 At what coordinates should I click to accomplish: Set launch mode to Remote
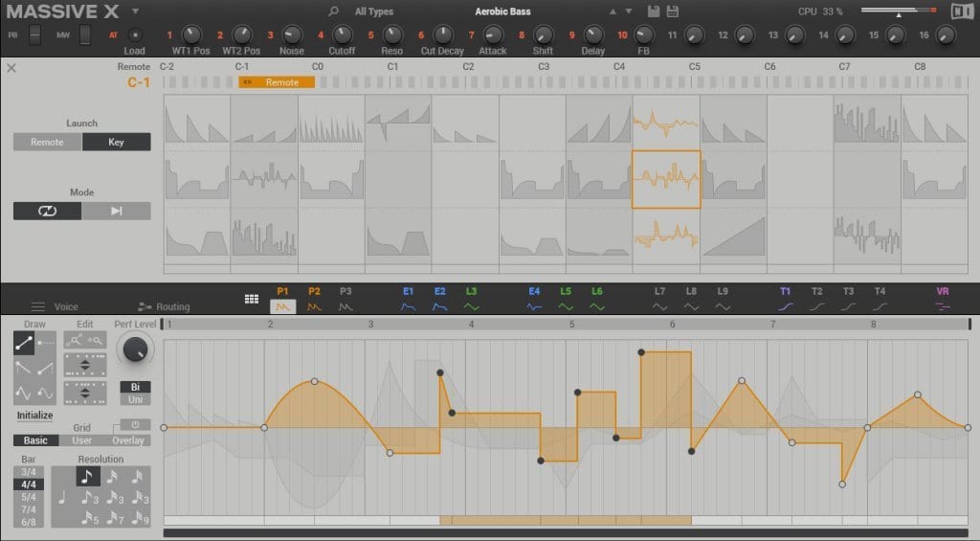pyautogui.click(x=48, y=142)
